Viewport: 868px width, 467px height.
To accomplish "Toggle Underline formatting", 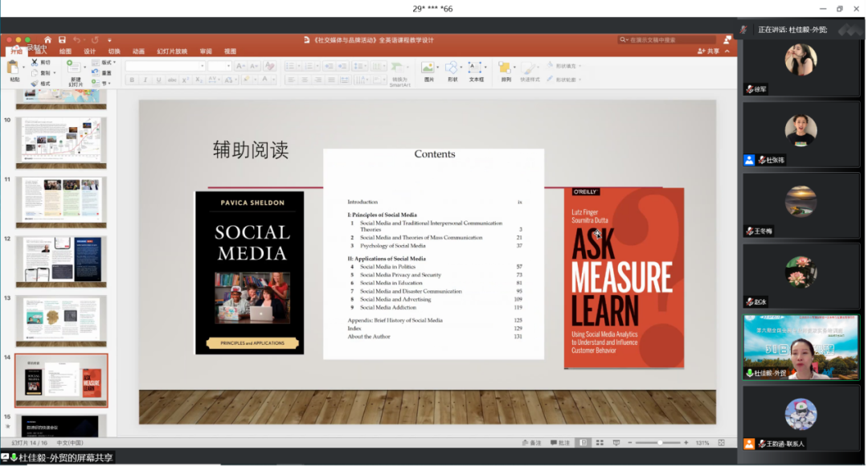I will coord(159,80).
